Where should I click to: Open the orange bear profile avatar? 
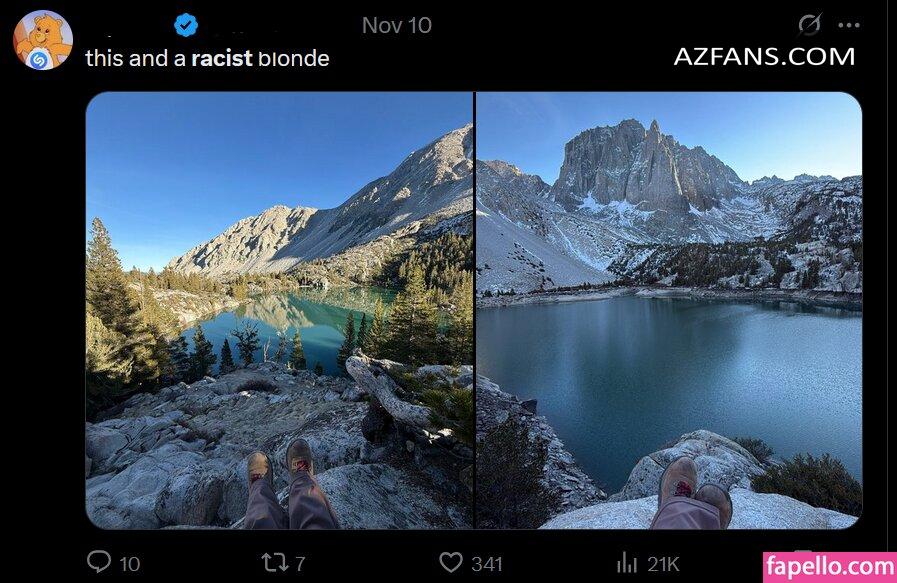pos(43,40)
